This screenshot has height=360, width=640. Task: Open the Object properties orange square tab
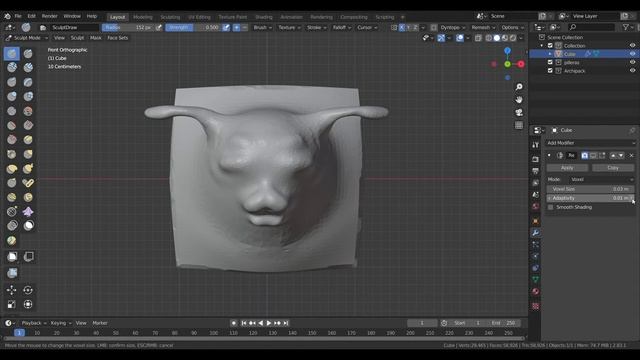point(536,221)
